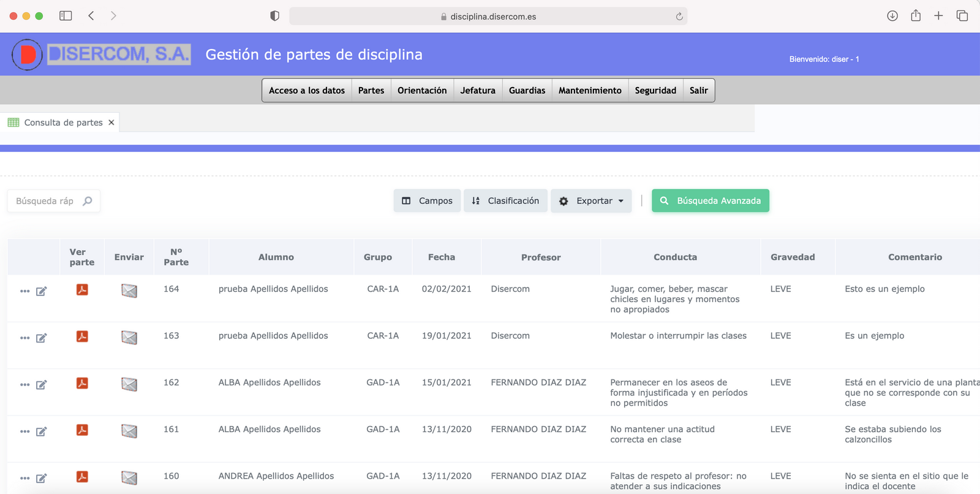Open the Clasificación sorting options

click(x=505, y=201)
